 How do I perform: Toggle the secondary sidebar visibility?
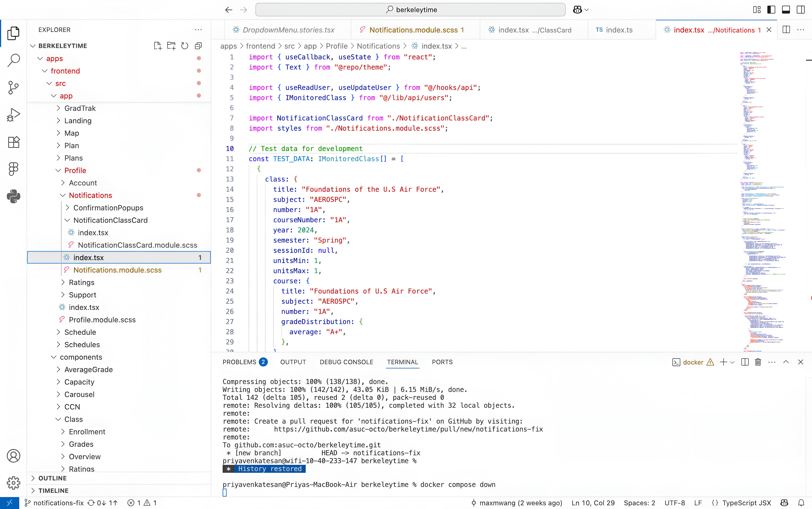tap(801, 10)
